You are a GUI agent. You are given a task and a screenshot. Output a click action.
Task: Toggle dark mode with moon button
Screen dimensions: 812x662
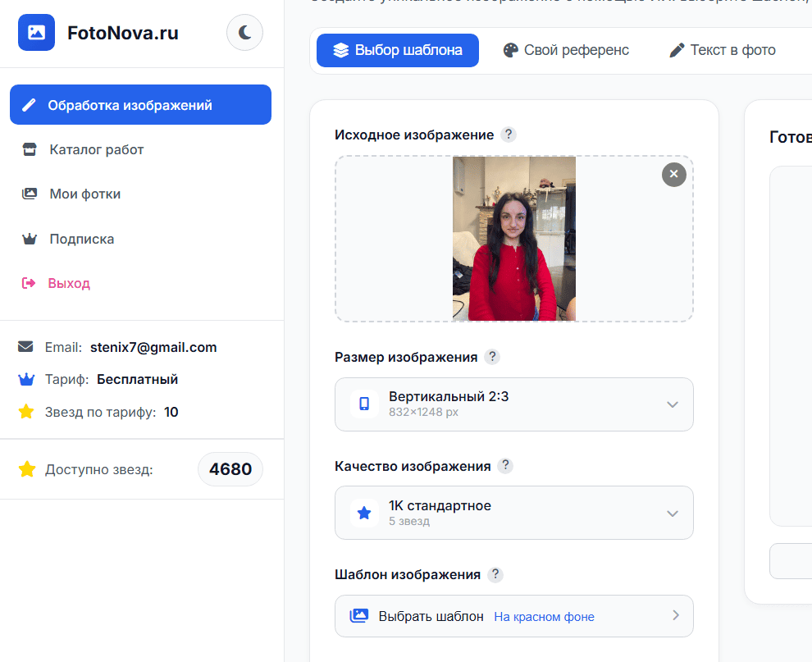(244, 33)
